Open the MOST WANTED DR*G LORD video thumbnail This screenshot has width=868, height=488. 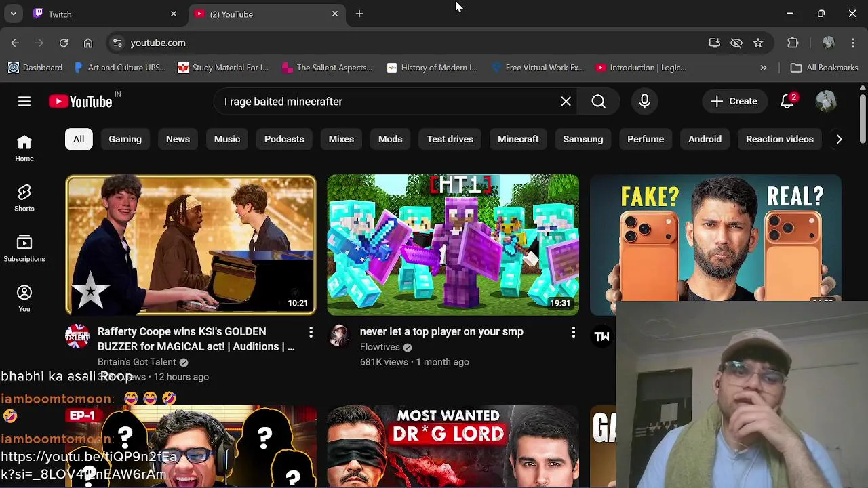pos(453,447)
